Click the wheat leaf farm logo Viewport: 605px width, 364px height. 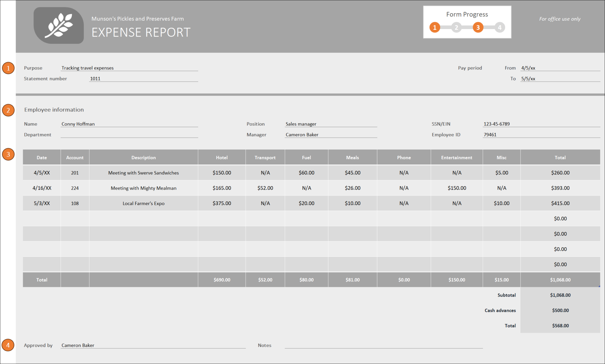tap(59, 25)
